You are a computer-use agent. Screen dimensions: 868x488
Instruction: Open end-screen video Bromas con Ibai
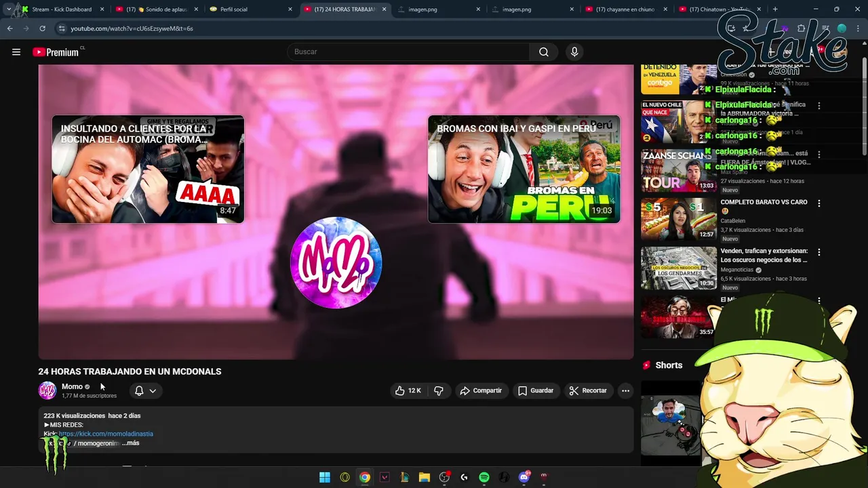(524, 169)
